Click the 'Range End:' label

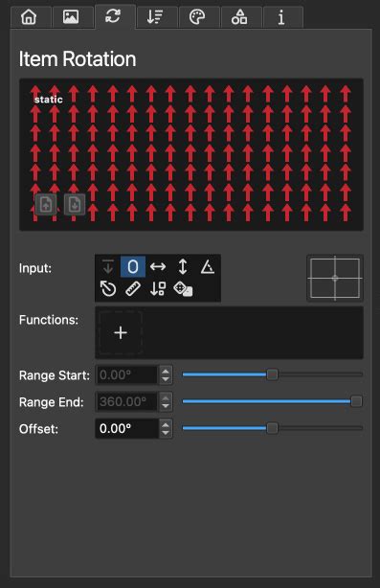click(52, 402)
